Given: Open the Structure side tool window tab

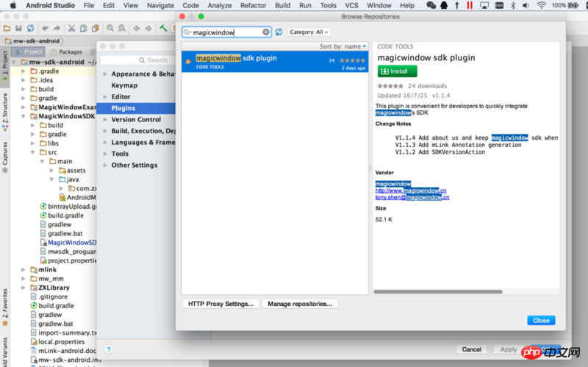Looking at the screenshot, I should (x=5, y=111).
